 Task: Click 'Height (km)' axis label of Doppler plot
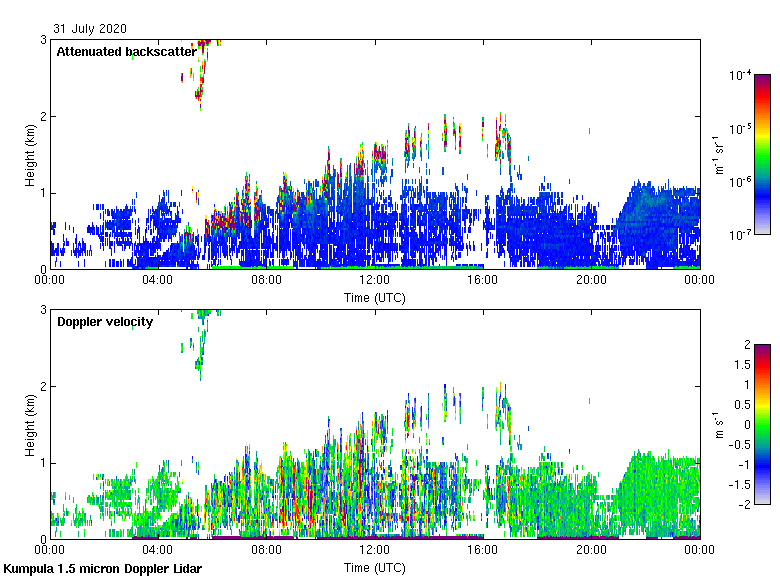coord(30,425)
